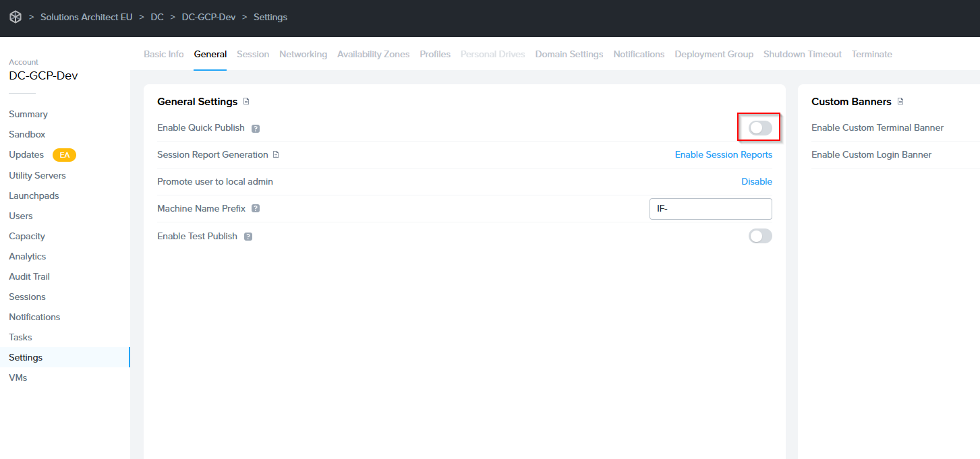Click the Enable Quick Publish help icon
980x459 pixels.
pyautogui.click(x=256, y=128)
